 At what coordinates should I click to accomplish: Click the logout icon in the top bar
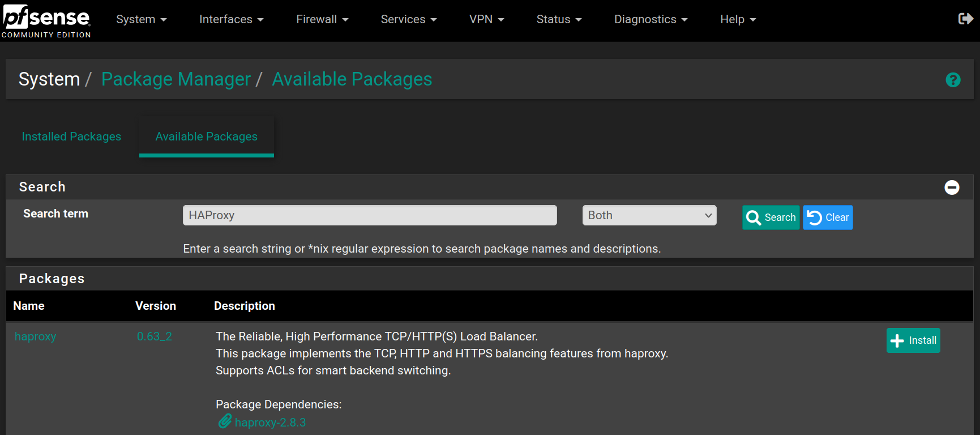pos(965,19)
